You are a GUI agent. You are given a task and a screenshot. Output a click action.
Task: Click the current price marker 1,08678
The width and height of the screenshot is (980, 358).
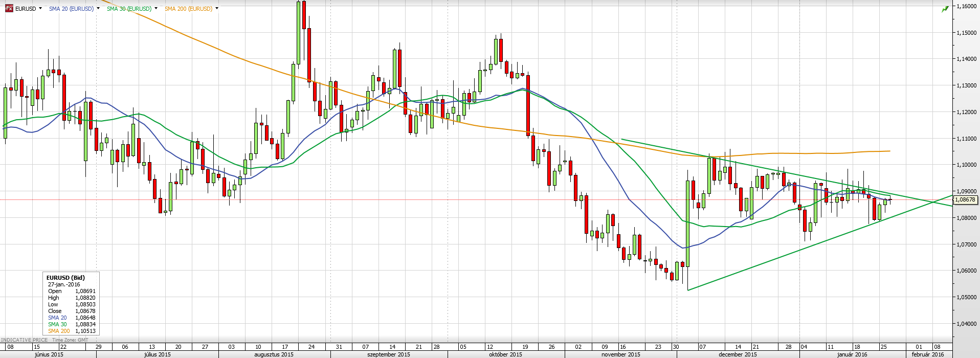pyautogui.click(x=966, y=200)
